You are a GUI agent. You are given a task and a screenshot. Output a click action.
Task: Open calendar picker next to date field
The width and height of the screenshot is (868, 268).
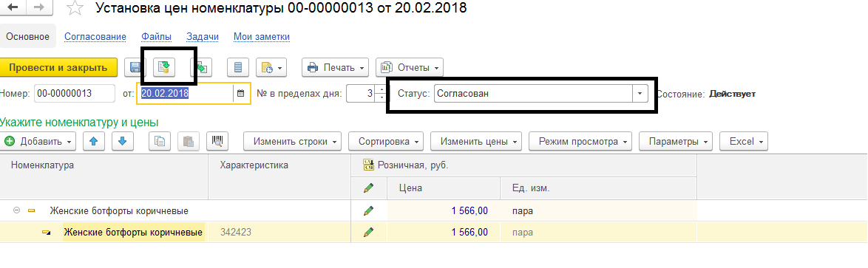pos(240,93)
